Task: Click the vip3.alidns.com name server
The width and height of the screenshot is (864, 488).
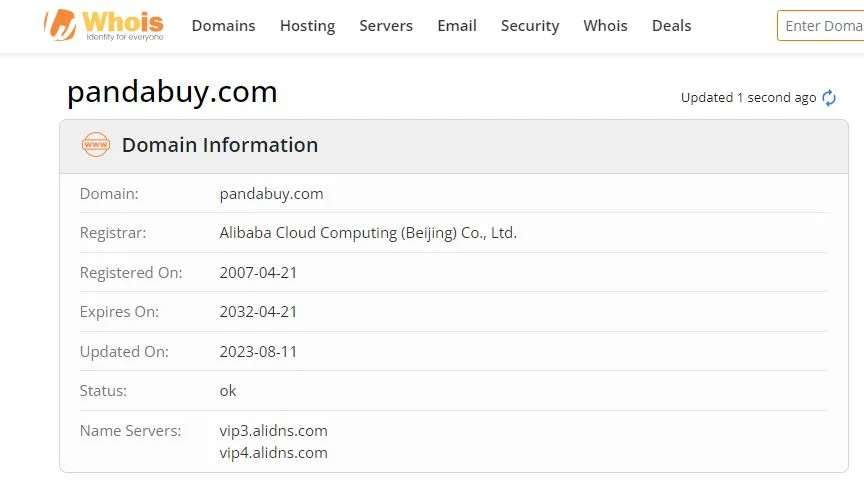Action: [273, 431]
